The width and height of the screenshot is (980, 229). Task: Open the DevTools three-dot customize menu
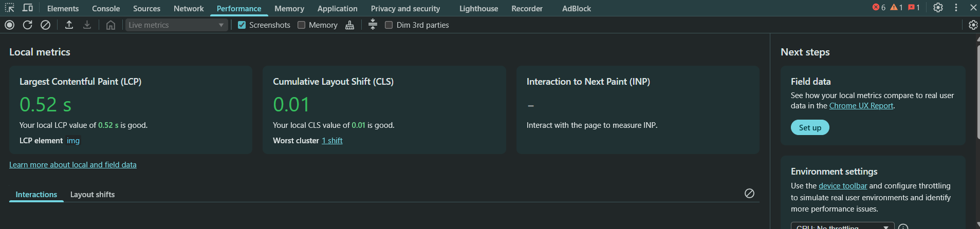click(956, 8)
